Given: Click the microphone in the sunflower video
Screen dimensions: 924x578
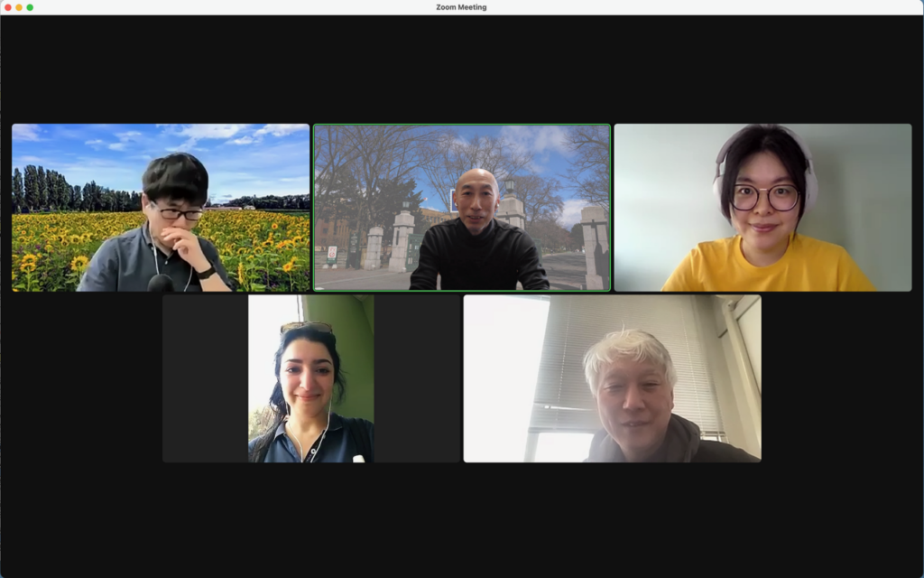Looking at the screenshot, I should (160, 283).
